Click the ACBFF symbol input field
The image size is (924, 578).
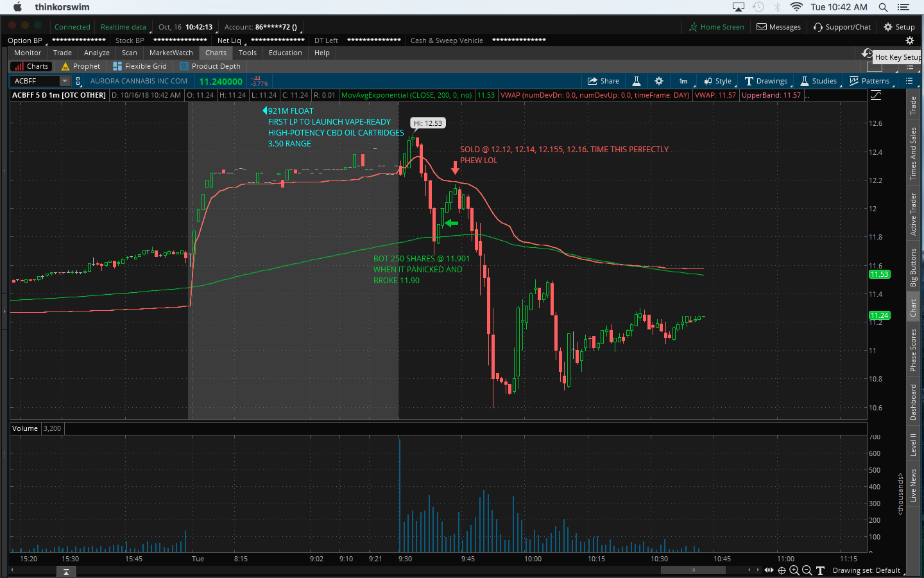click(x=35, y=81)
